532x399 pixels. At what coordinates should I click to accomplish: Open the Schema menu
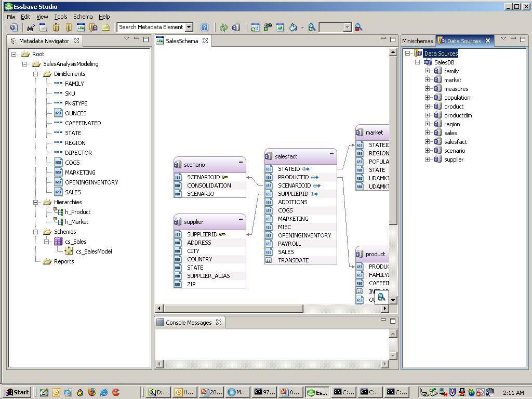(x=83, y=17)
